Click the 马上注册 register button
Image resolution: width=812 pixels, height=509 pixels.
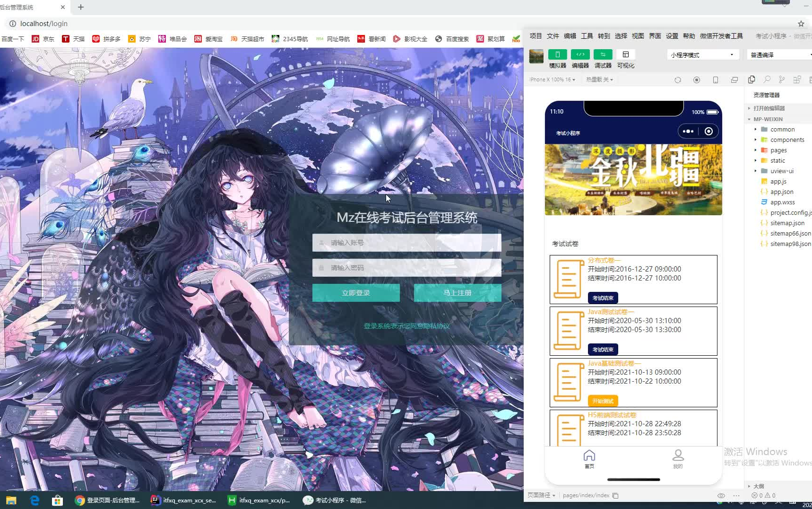458,293
